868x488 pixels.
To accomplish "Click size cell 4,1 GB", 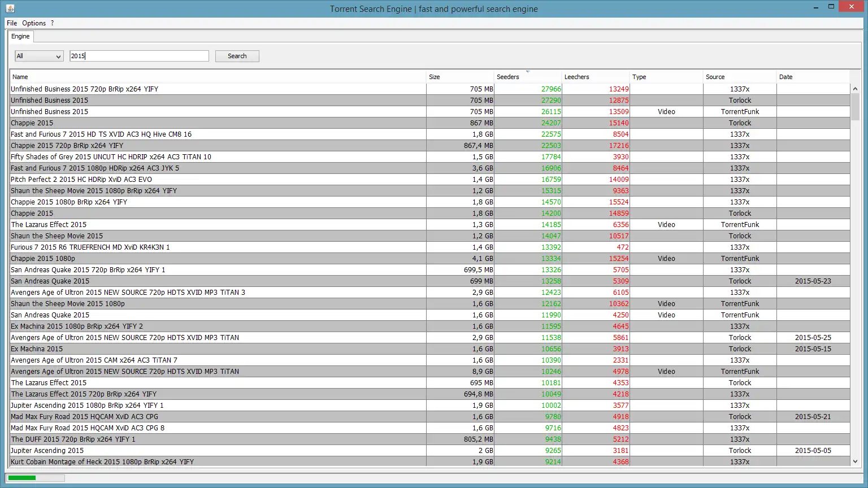I will click(x=483, y=258).
